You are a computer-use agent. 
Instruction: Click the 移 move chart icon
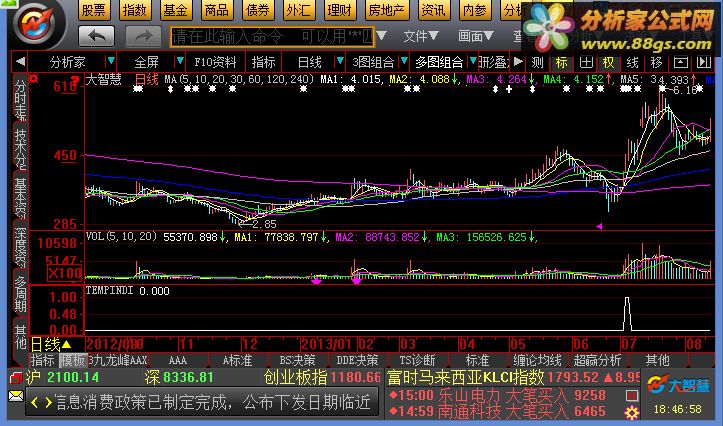(x=657, y=62)
